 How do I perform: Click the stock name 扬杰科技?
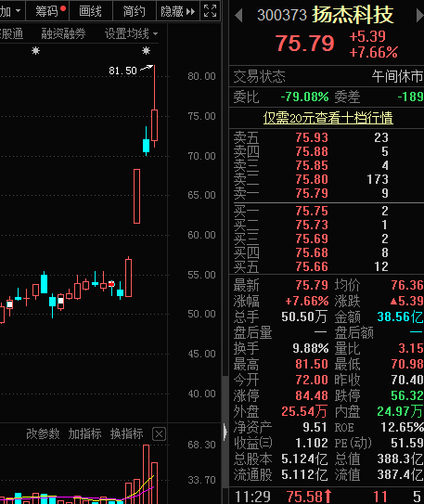click(x=353, y=15)
